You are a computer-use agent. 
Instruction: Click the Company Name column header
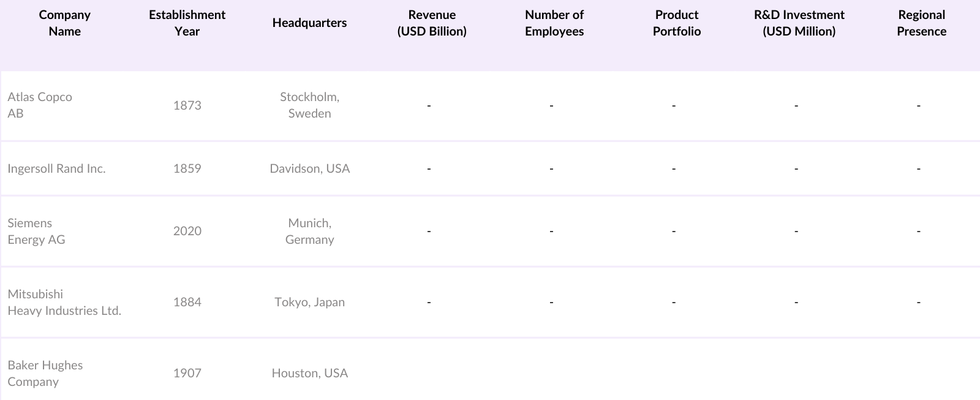tap(64, 23)
